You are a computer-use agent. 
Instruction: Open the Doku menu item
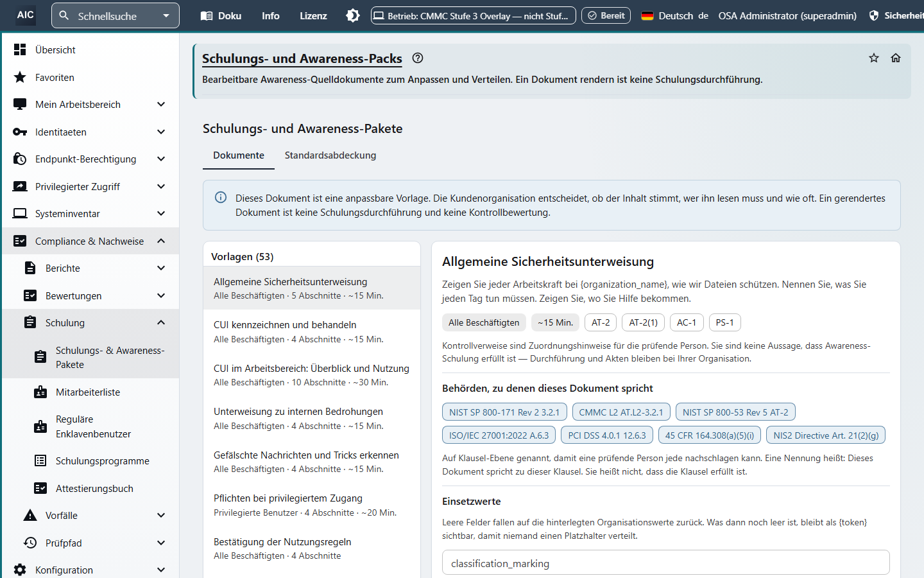coord(221,15)
